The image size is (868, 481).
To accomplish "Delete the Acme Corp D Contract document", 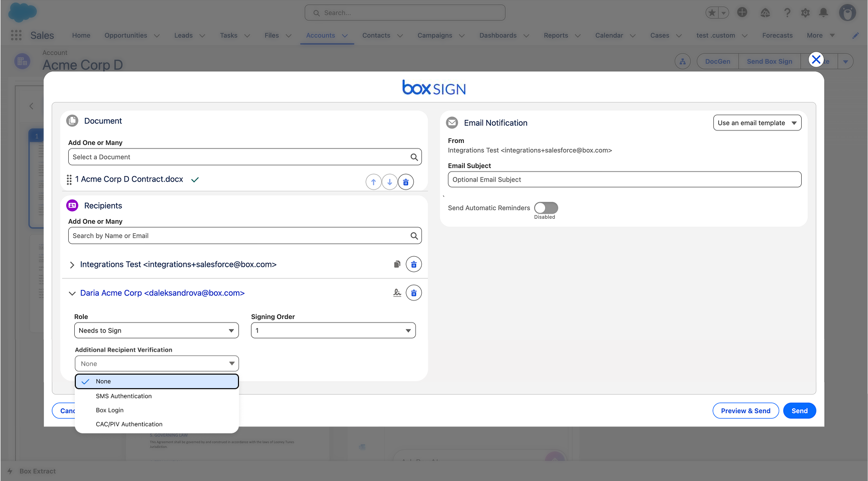I will click(x=406, y=182).
